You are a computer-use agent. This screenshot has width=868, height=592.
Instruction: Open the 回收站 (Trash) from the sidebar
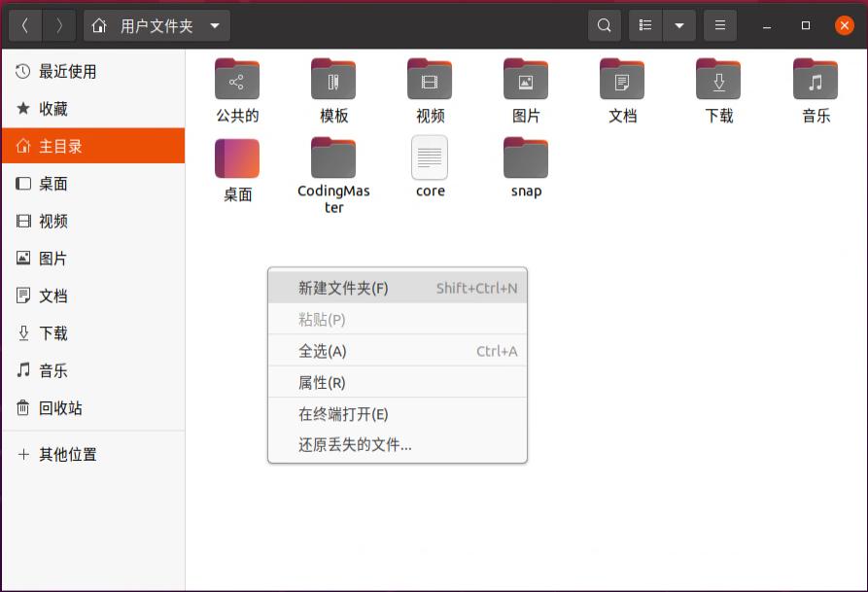[x=60, y=407]
